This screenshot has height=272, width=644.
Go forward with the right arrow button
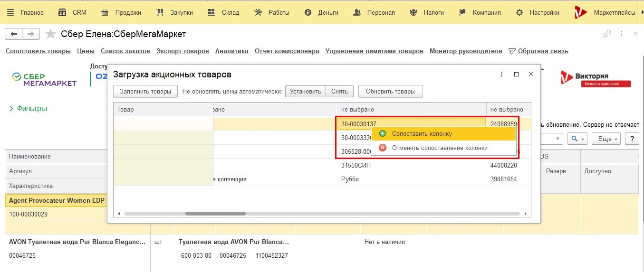pos(30,34)
